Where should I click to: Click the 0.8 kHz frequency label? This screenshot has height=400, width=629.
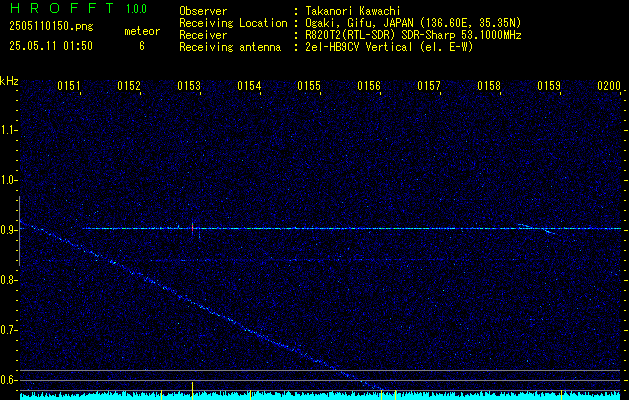pyautogui.click(x=8, y=280)
